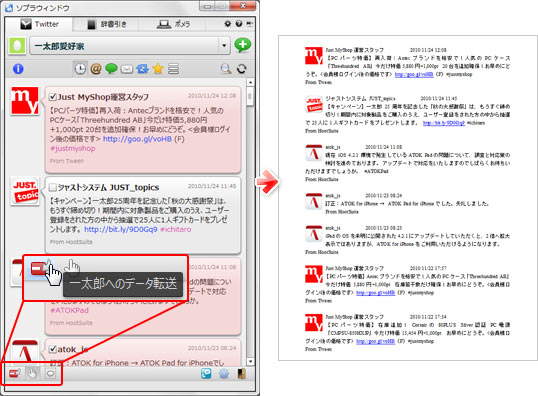The height and width of the screenshot is (396, 538).
Task: Click the door icon in bottom bar
Action: point(242,374)
